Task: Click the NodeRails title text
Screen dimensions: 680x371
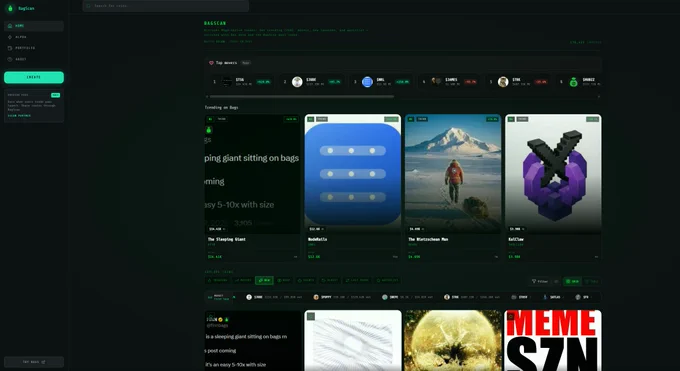Action: pos(317,240)
